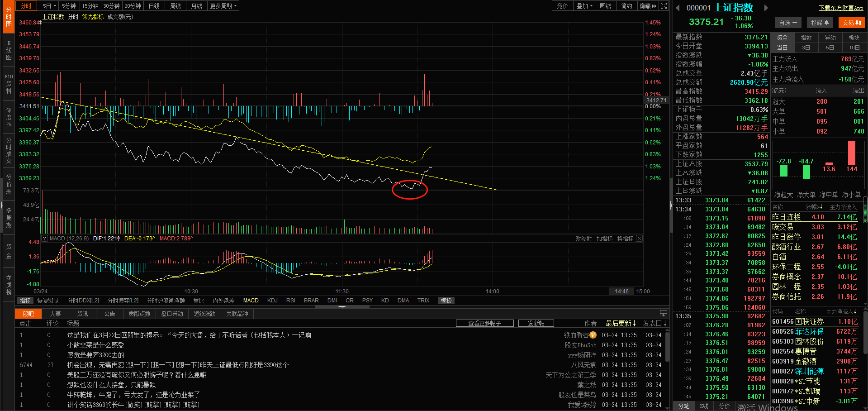Open 股吧 tab
The image size is (868, 411).
click(28, 314)
